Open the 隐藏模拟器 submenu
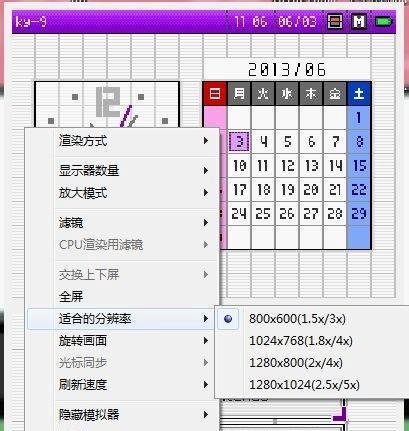 [x=123, y=415]
